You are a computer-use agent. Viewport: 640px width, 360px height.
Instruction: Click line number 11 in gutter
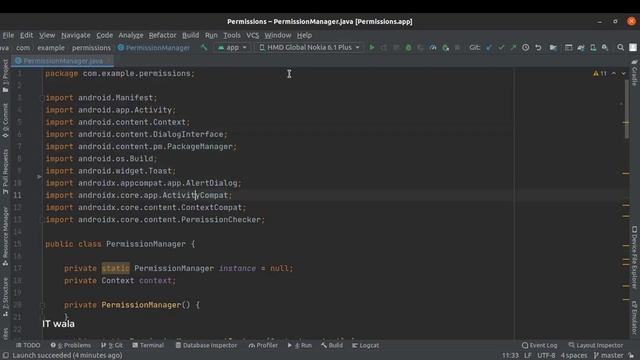tap(17, 195)
